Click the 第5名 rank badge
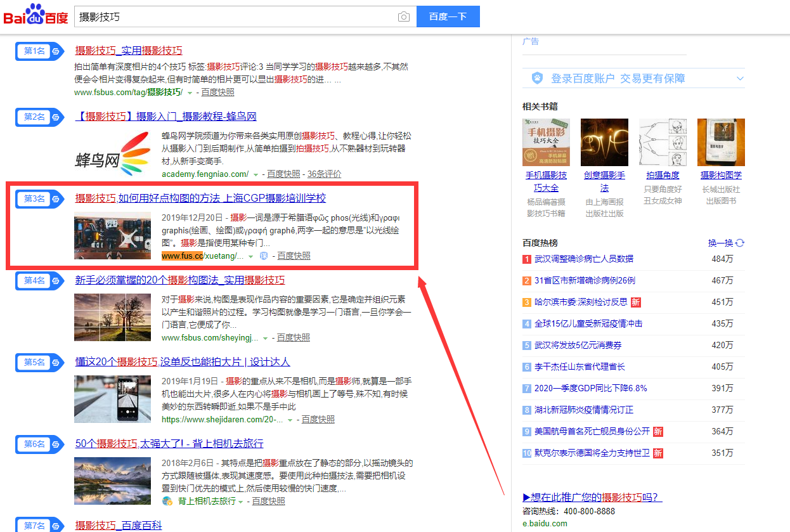790x532 pixels. [40, 362]
